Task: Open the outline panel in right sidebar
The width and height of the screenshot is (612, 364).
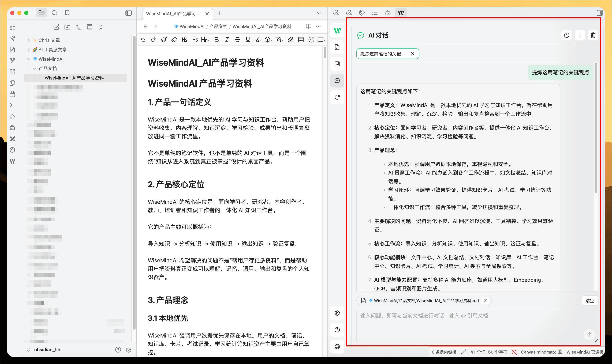Action: tap(375, 13)
